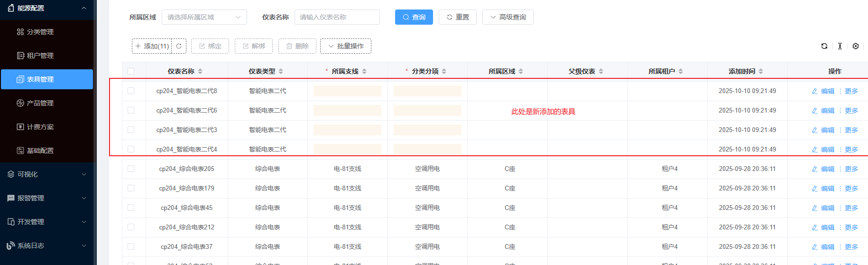This screenshot has width=868, height=265.
Task: Click the cell cp204_综合电表205
Action: (x=186, y=169)
